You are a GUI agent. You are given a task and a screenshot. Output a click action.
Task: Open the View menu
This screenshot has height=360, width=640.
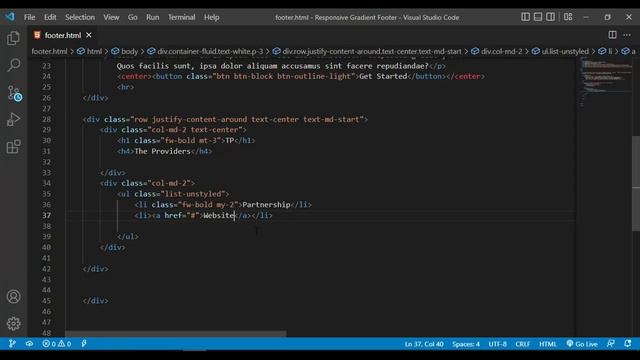pyautogui.click(x=111, y=17)
